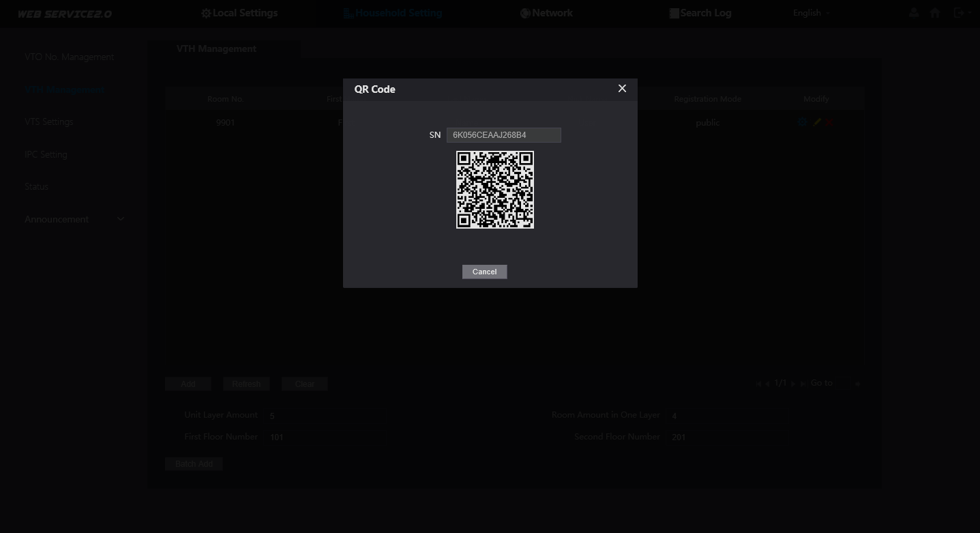Open the Search Log tab

point(700,13)
